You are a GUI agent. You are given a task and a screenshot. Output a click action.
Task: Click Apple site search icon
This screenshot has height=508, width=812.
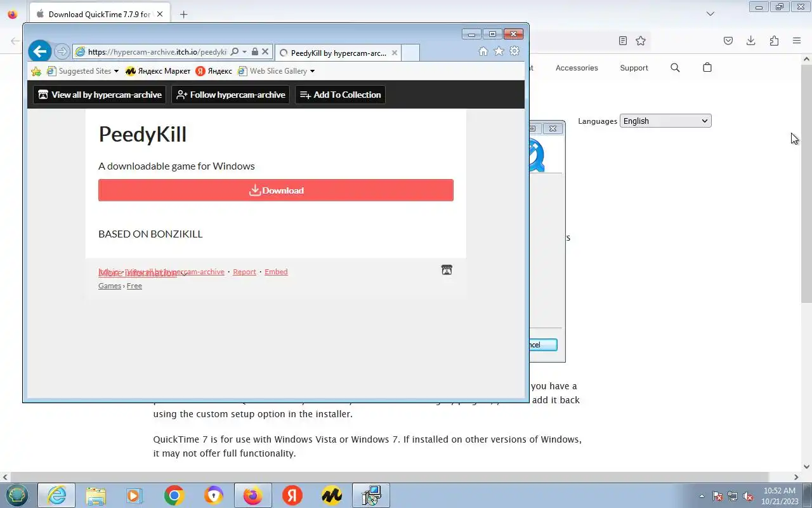[x=675, y=68]
